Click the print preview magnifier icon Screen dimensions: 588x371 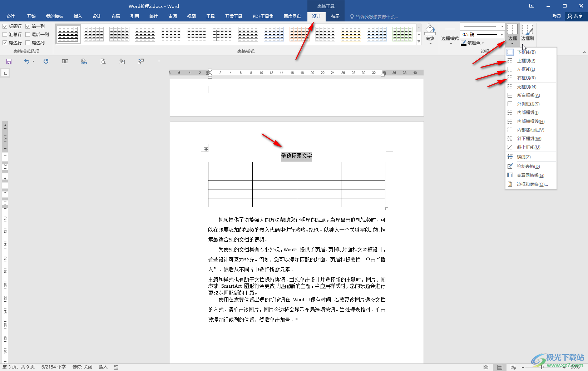coord(103,61)
